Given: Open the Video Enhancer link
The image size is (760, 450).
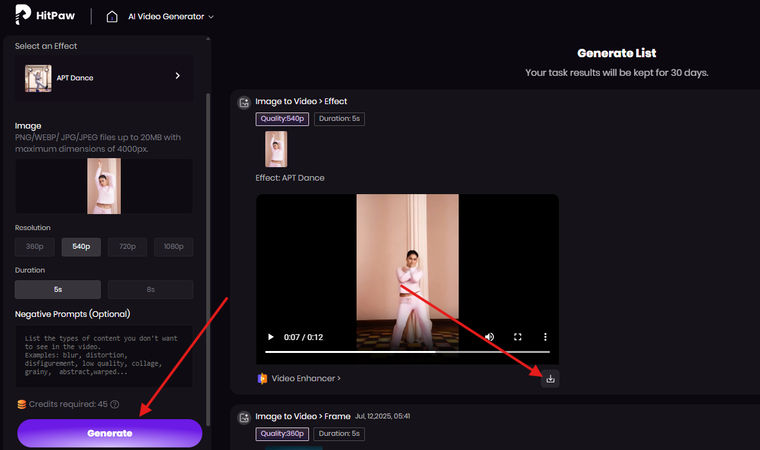Looking at the screenshot, I should [306, 378].
